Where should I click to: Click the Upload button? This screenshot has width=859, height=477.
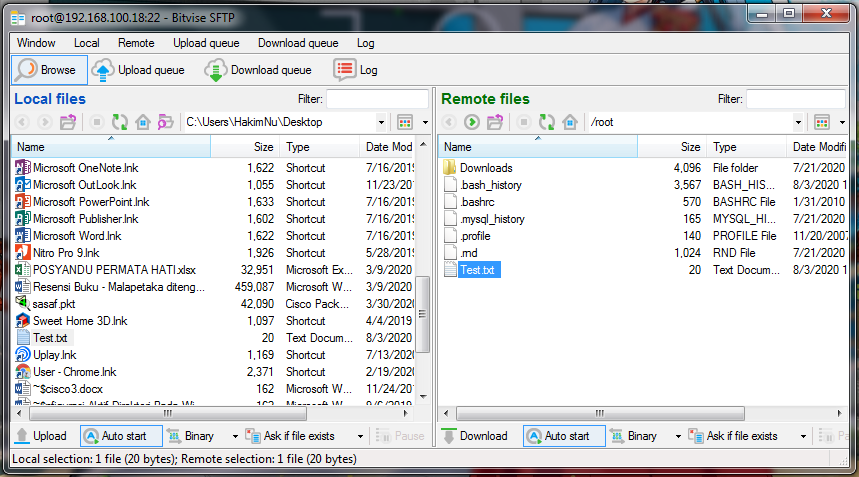click(41, 436)
